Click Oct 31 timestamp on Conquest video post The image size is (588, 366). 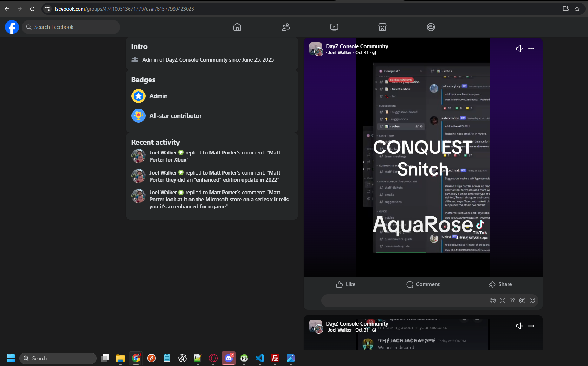pos(362,53)
